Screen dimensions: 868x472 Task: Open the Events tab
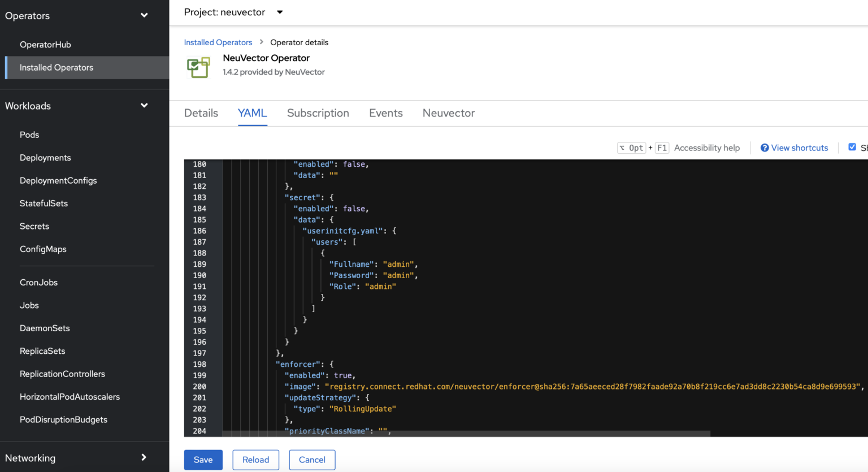coord(386,113)
